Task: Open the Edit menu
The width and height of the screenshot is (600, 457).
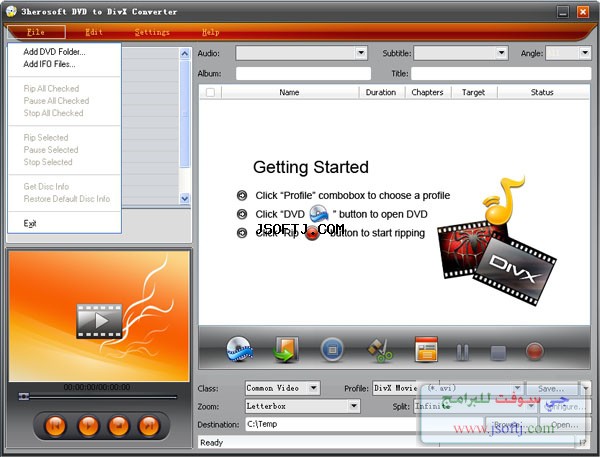Action: click(x=94, y=32)
